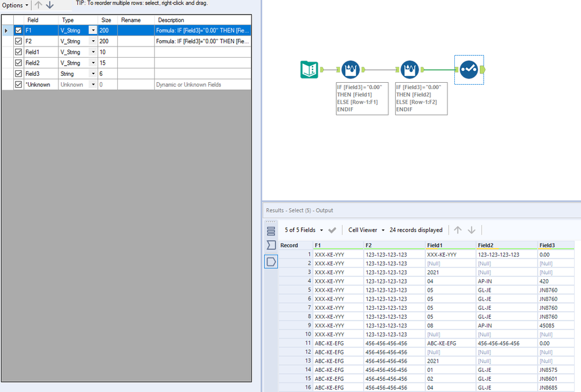Viewport: 581px width, 392px height.
Task: Click the Field1 column header in Results
Action: (451, 245)
